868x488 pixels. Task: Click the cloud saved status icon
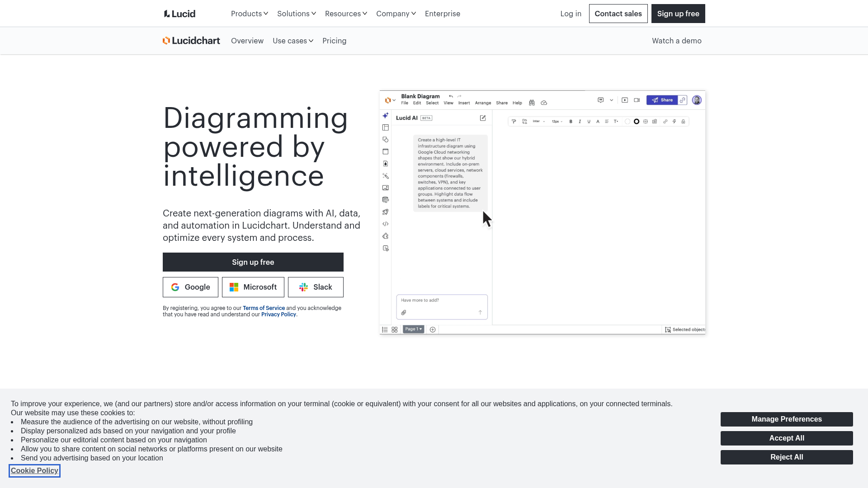pyautogui.click(x=544, y=103)
